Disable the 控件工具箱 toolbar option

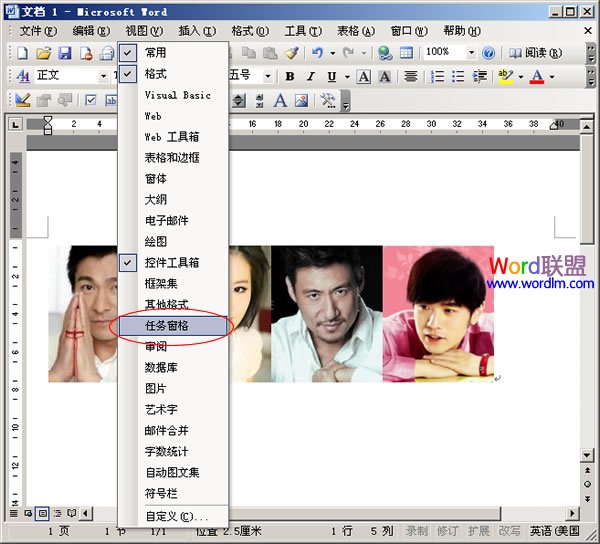[x=171, y=262]
